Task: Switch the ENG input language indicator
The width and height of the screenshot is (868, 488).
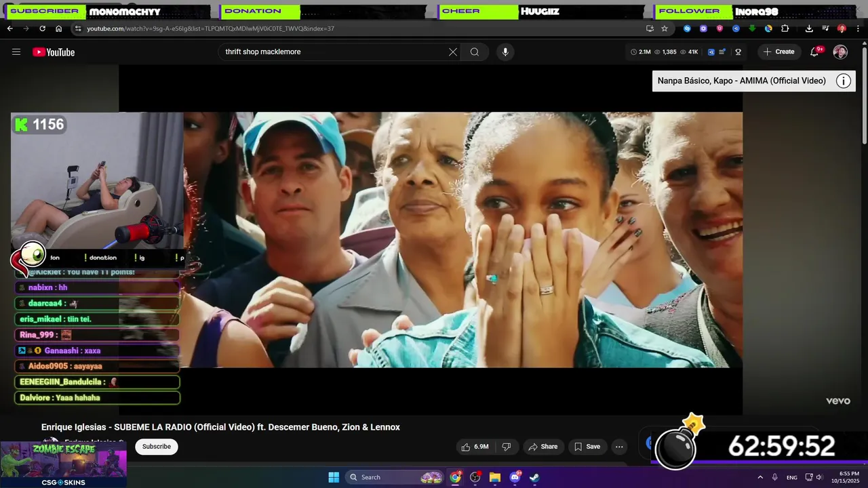Action: pos(791,477)
